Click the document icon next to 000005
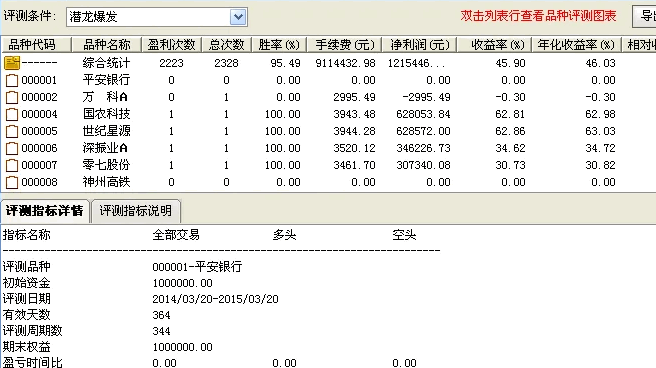Image resolution: width=656 pixels, height=368 pixels. (12, 131)
